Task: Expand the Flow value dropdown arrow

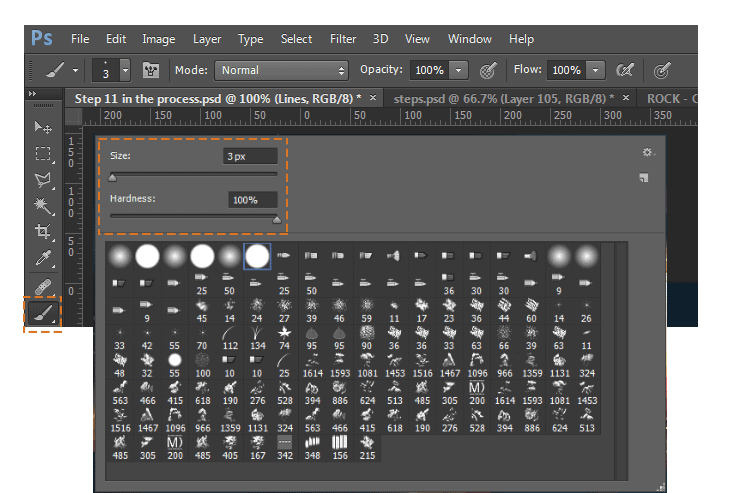Action: point(596,71)
